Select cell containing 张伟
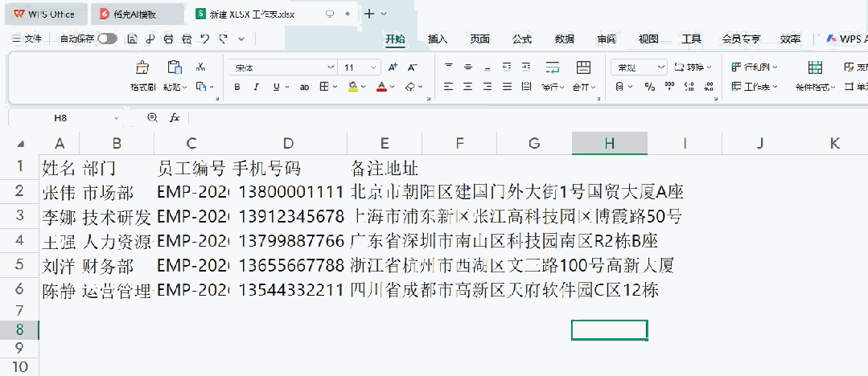The image size is (868, 376). click(60, 192)
